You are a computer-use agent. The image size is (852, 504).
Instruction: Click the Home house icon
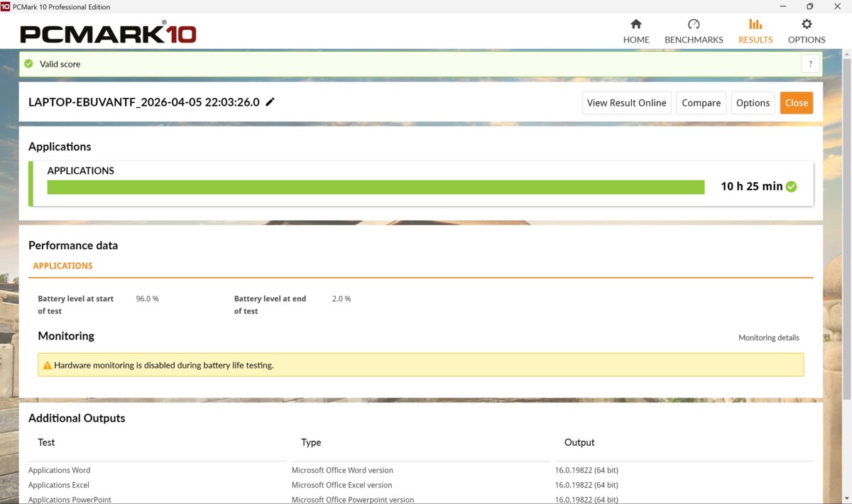636,24
